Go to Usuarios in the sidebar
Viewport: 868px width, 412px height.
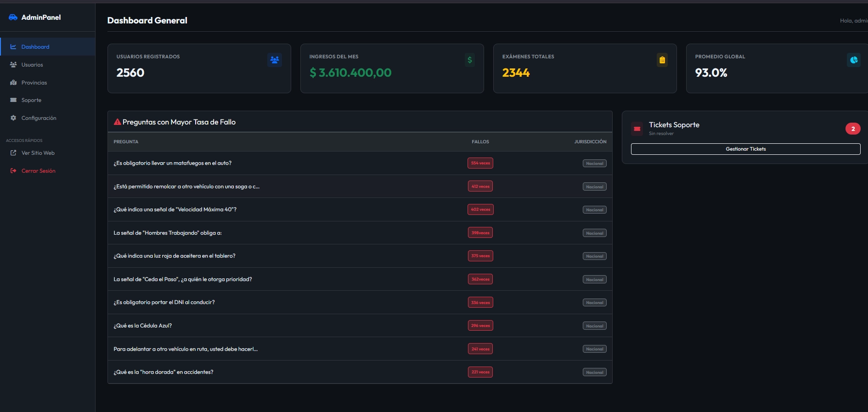coord(32,65)
